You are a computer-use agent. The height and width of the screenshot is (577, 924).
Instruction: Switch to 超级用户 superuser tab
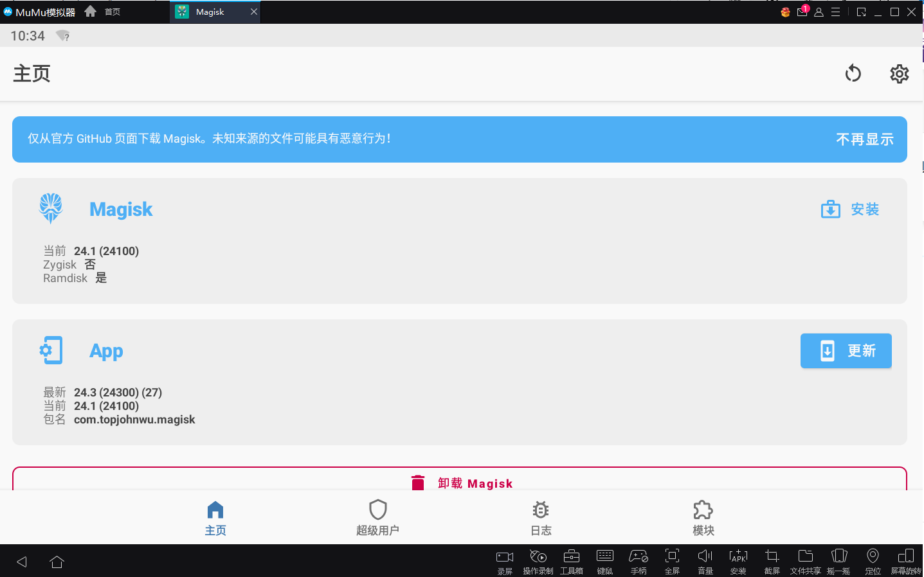click(377, 518)
